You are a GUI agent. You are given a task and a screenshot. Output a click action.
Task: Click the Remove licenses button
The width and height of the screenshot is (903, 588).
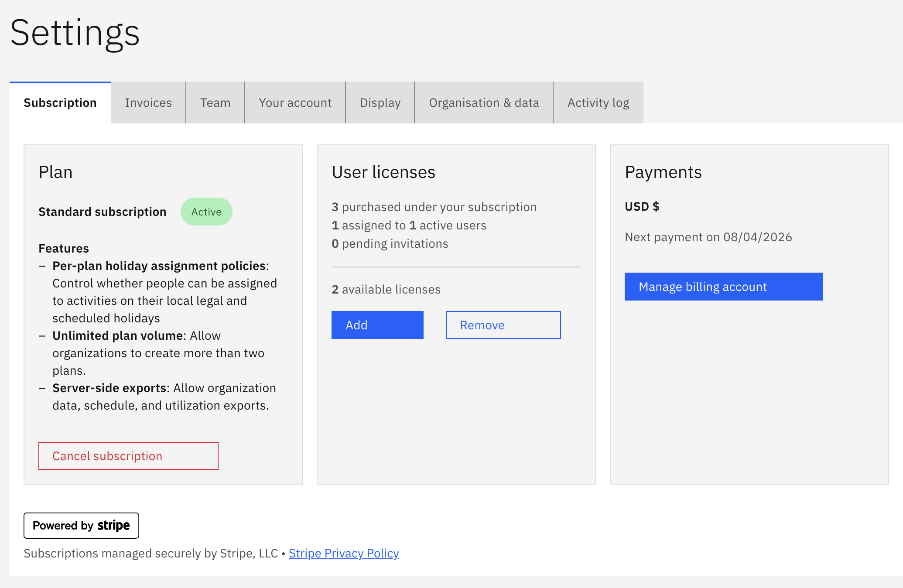503,325
